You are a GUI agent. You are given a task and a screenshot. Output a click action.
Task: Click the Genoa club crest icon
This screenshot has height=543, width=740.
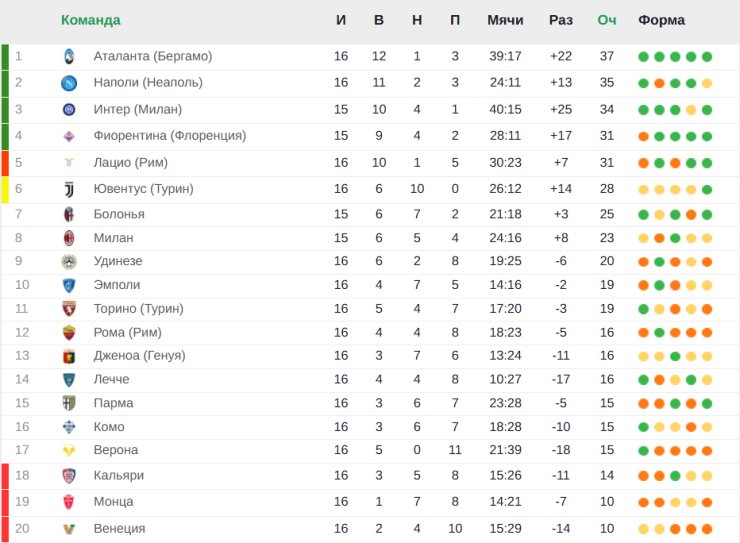(x=69, y=356)
